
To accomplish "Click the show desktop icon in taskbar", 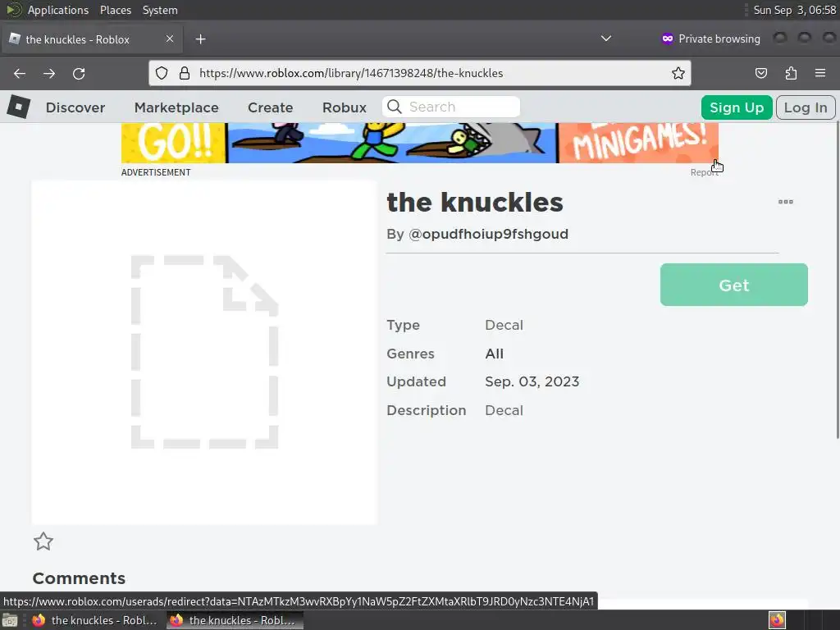I will (10, 620).
